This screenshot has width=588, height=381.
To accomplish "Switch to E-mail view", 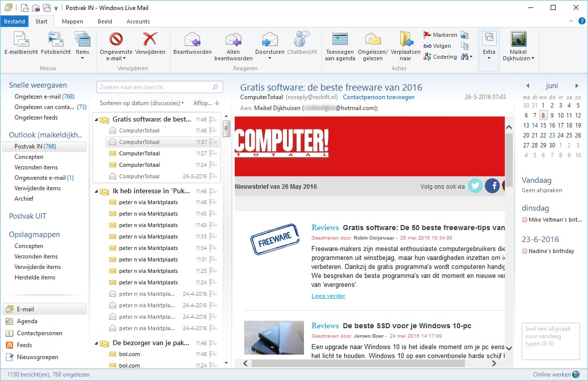I will (x=44, y=309).
